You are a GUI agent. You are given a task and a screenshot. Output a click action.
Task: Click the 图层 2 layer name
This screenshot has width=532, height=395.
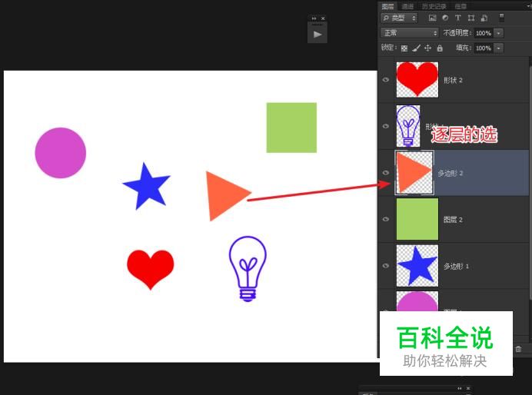click(x=453, y=220)
